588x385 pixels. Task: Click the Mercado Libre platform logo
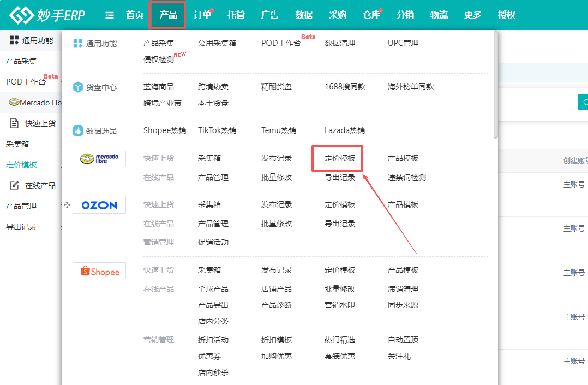tap(99, 159)
